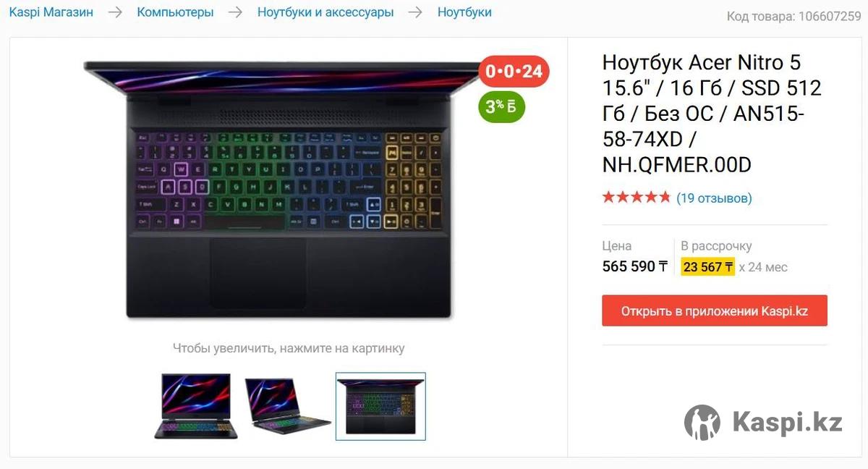Select the top-down keyboard thumbnail
The image size is (868, 469).
(x=380, y=406)
